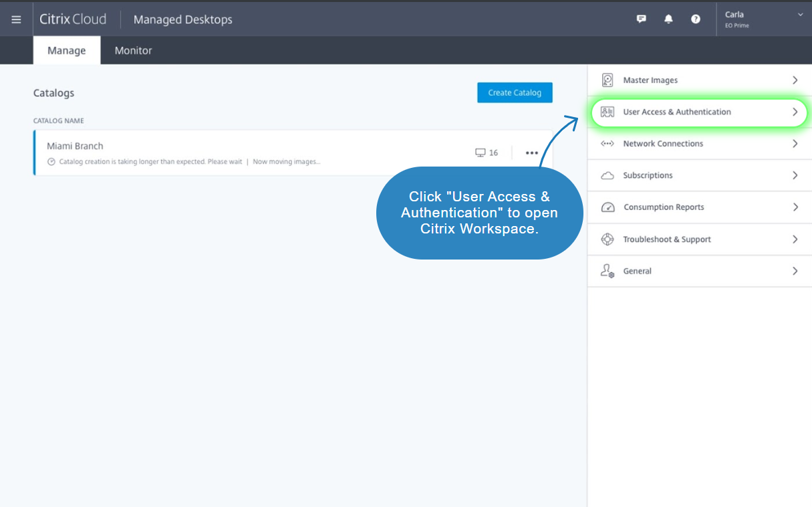Image resolution: width=812 pixels, height=507 pixels.
Task: Click the Consumption Reports gauge icon
Action: [607, 207]
